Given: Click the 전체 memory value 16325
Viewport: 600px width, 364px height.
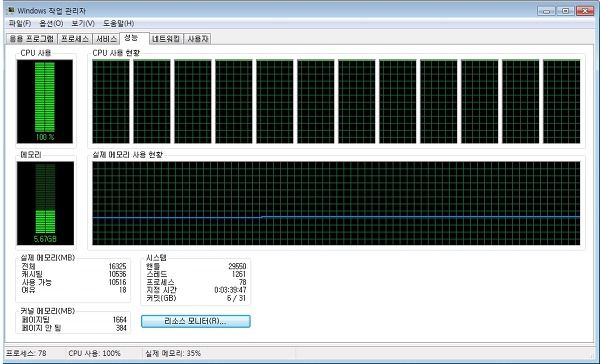Looking at the screenshot, I should click(x=117, y=266).
